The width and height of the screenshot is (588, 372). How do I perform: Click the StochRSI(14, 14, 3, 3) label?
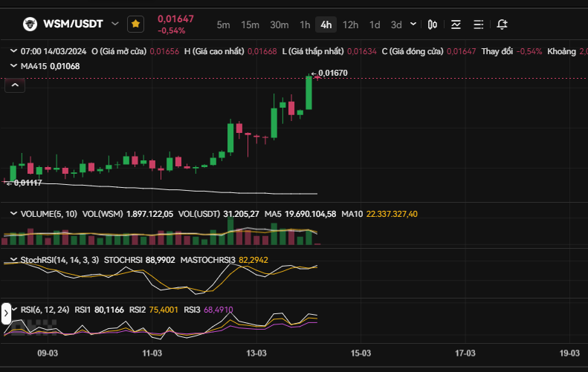point(59,260)
